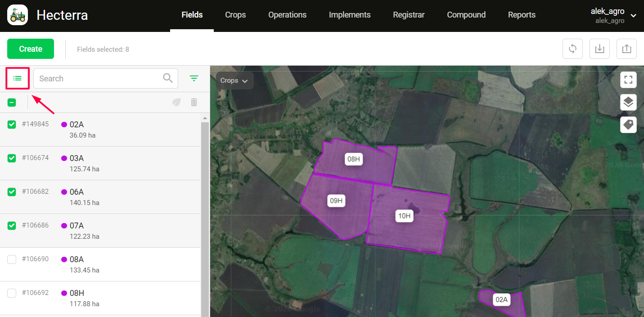This screenshot has height=317, width=644.
Task: Toggle field labels with the tag icon
Action: click(x=628, y=125)
